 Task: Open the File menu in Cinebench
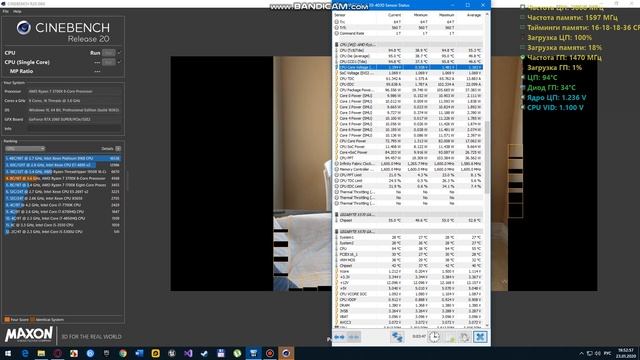[x=5, y=11]
